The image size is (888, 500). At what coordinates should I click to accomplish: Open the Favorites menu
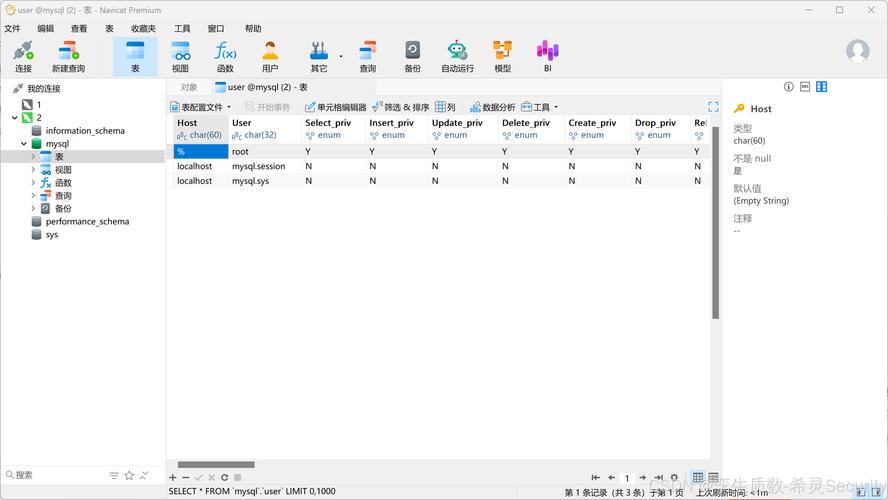pos(143,28)
